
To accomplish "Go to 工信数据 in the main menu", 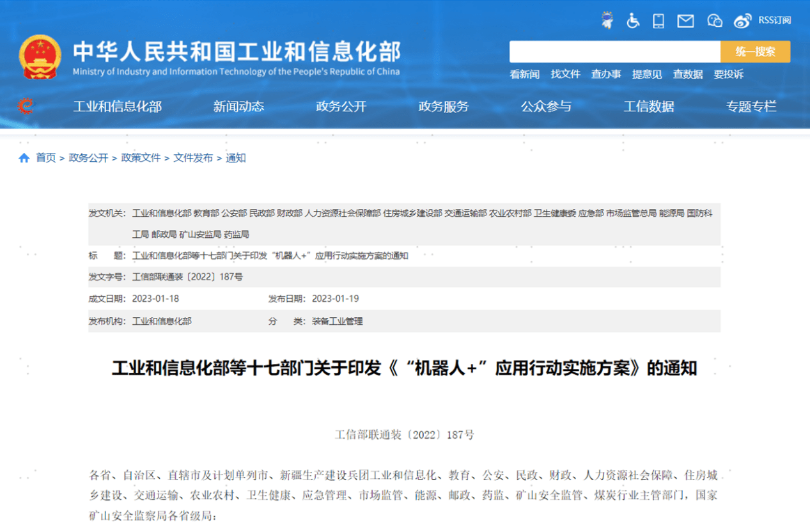I will coord(648,107).
